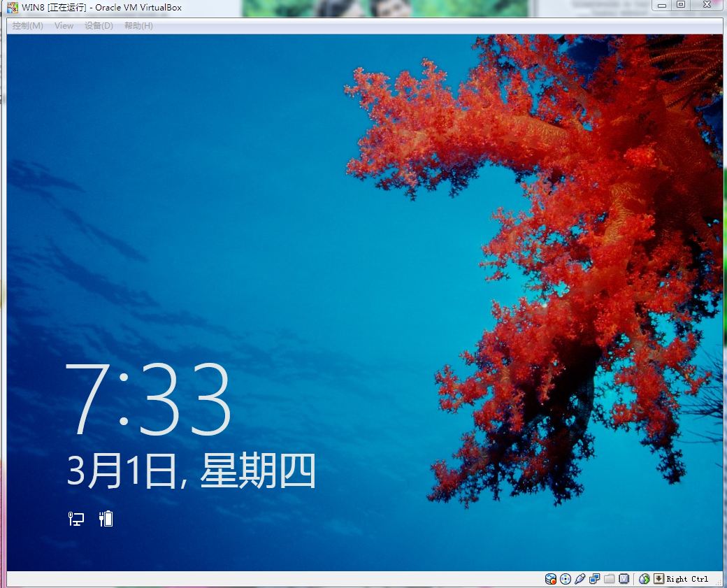Click the VirtualBox icon in title bar
Screen dimensions: 727x588
[13, 8]
